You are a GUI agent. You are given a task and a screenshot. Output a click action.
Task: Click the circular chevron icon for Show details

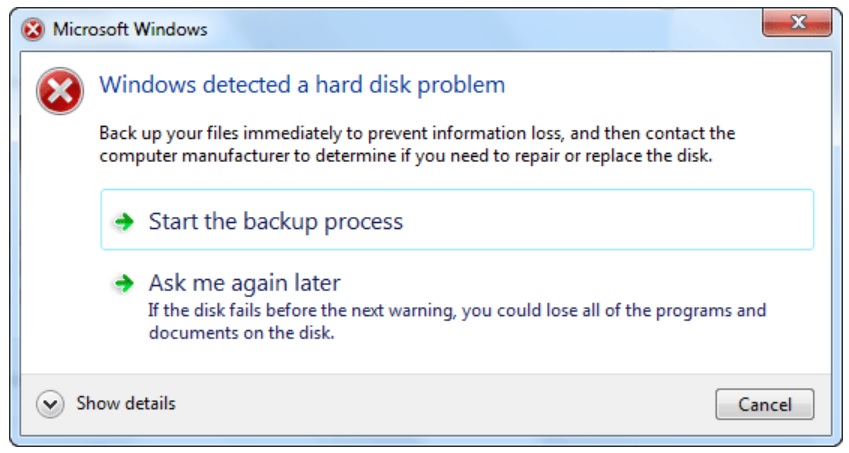49,404
